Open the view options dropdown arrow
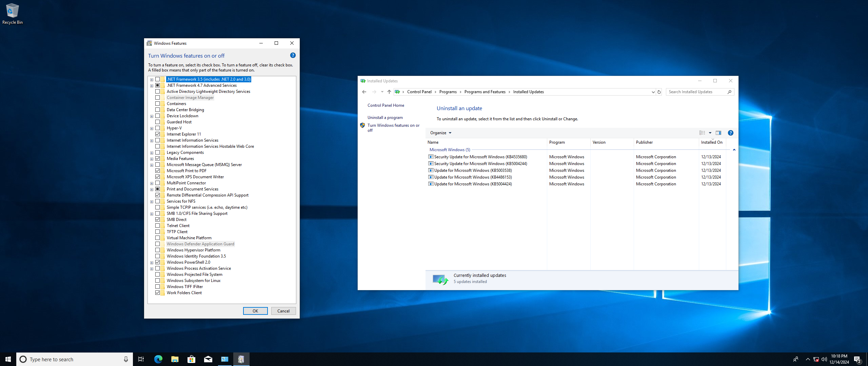This screenshot has height=366, width=868. point(710,133)
